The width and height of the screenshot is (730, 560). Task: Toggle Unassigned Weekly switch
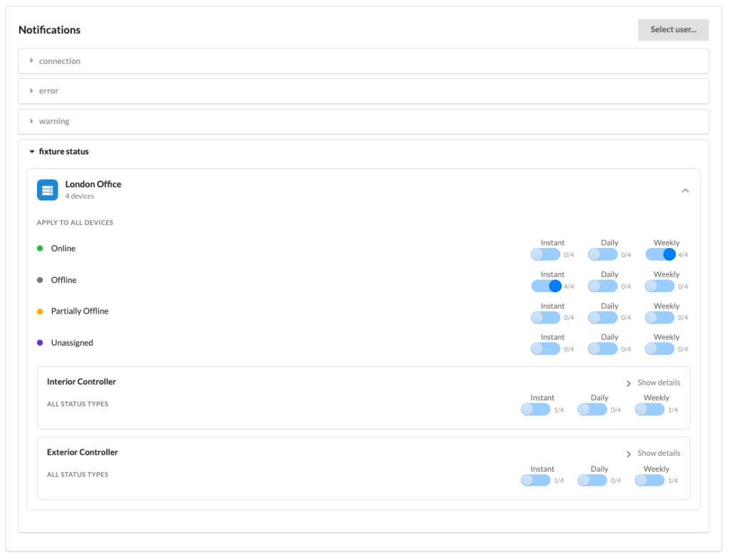(x=659, y=349)
